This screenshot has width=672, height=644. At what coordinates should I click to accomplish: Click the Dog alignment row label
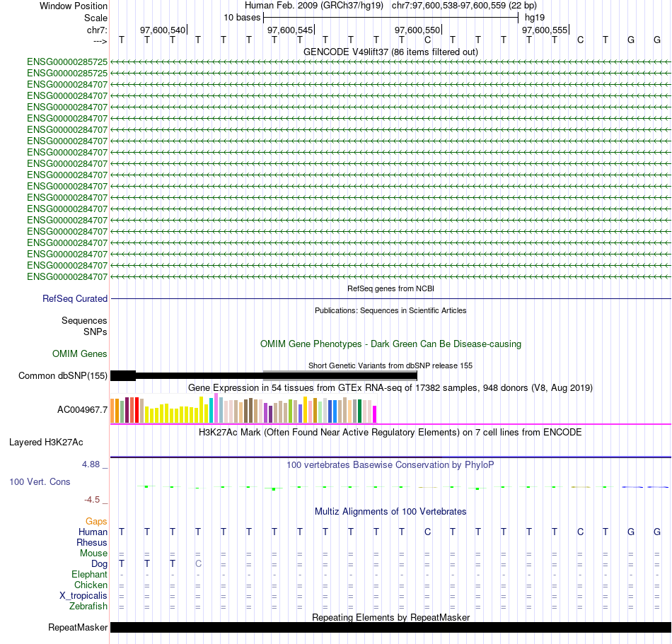[99, 564]
